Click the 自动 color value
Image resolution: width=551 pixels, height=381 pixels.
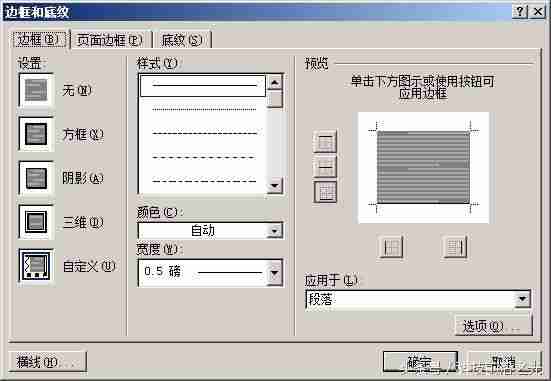(x=203, y=231)
